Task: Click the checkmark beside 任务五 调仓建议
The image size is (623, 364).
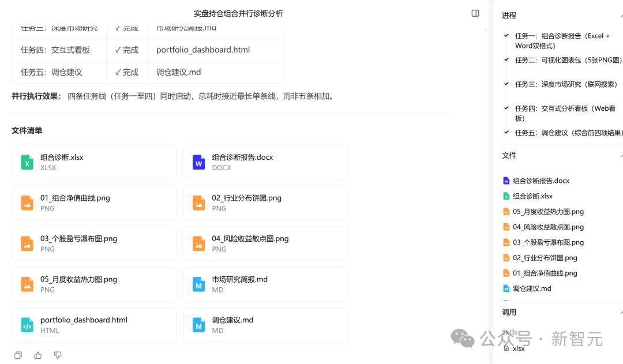Action: click(506, 132)
